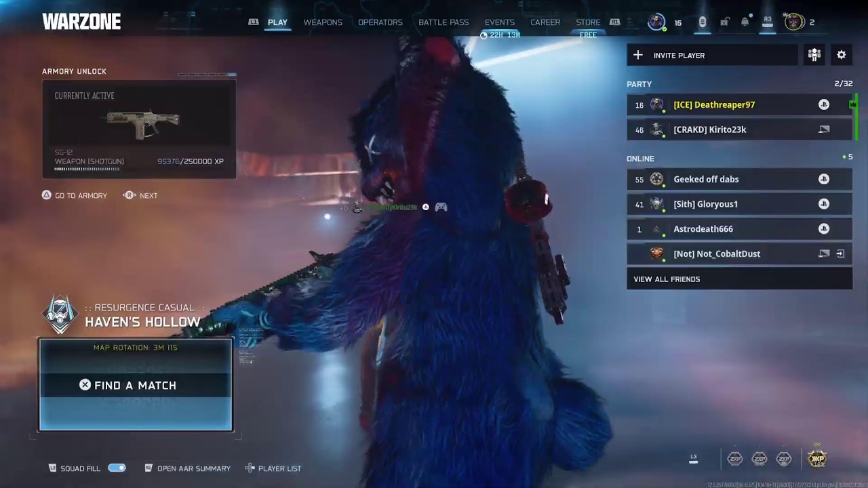The image size is (868, 488).
Task: Click the PlayStation icon on the Geeked off dabs row
Action: click(x=824, y=179)
